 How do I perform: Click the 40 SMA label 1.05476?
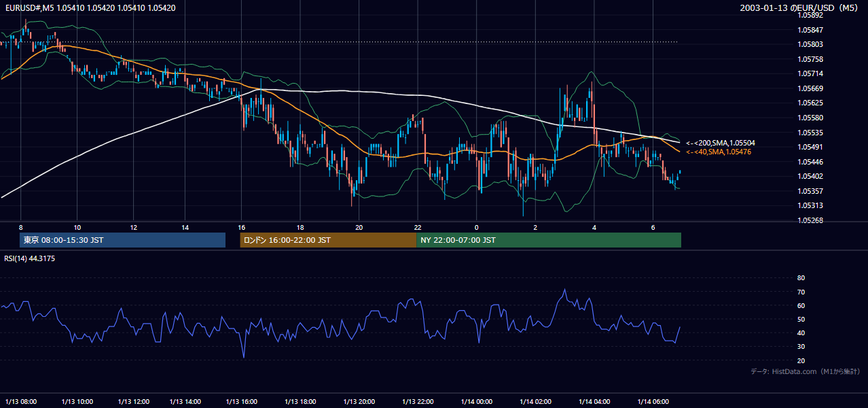point(719,152)
